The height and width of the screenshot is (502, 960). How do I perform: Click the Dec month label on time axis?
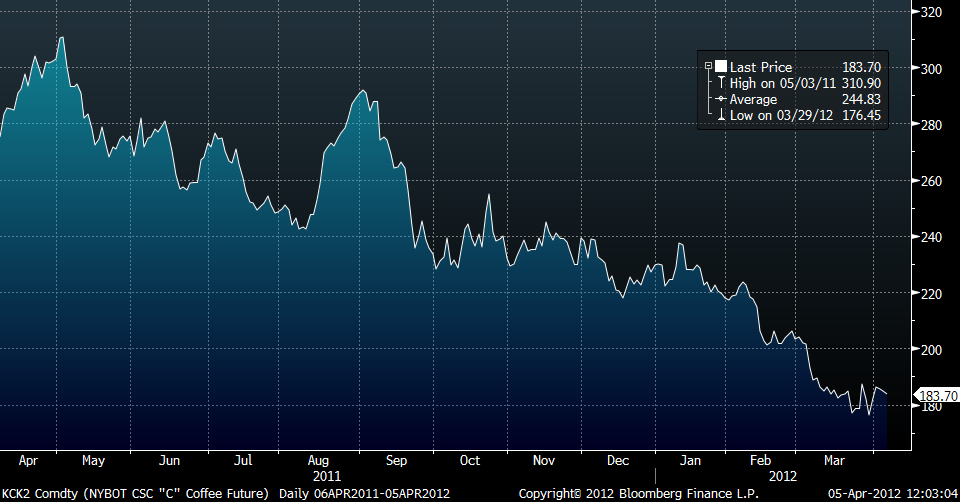pos(617,461)
